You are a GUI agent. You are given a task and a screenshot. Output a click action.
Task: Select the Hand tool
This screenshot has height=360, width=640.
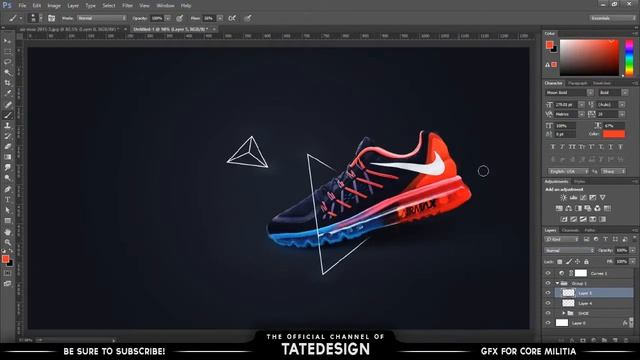click(x=7, y=232)
